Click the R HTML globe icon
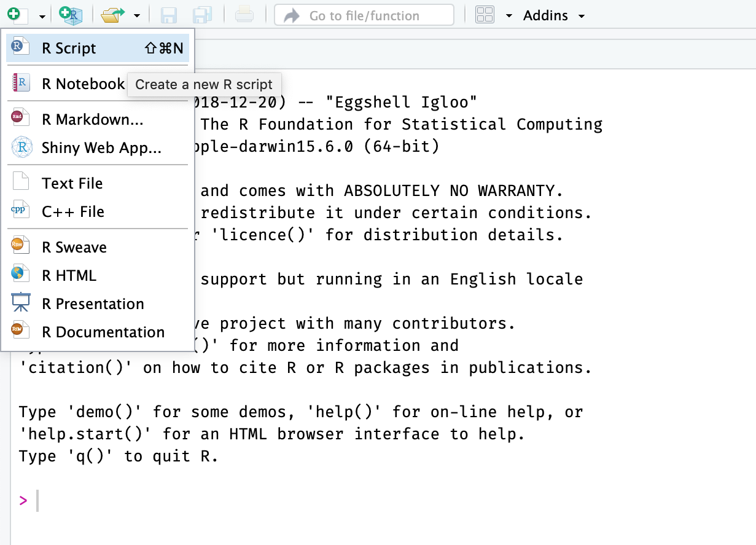The image size is (756, 545). point(21,274)
